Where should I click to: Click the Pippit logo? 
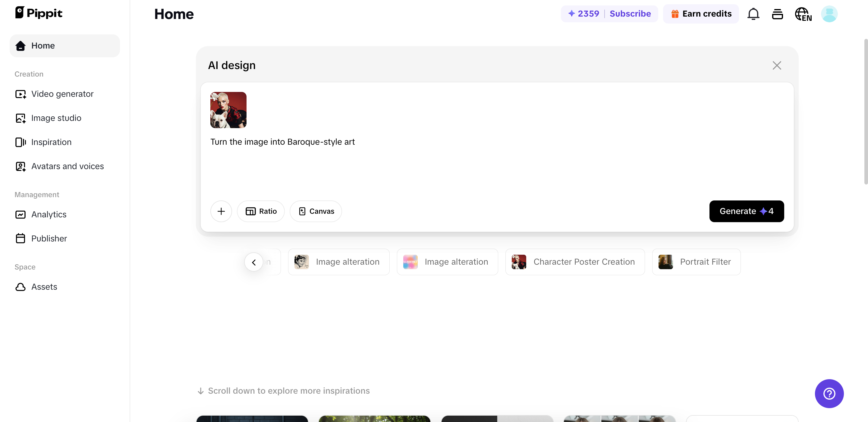coord(39,13)
